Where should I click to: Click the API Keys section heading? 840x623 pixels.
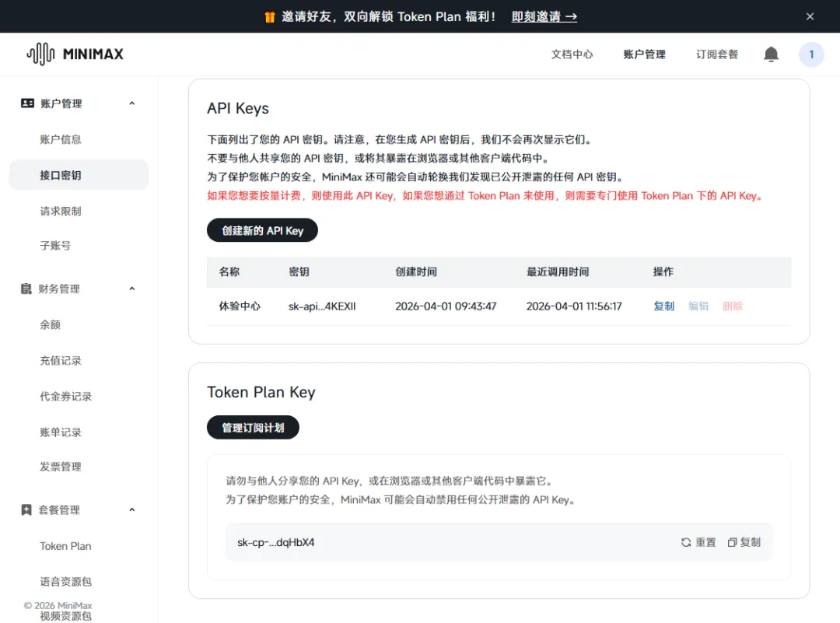click(x=238, y=108)
